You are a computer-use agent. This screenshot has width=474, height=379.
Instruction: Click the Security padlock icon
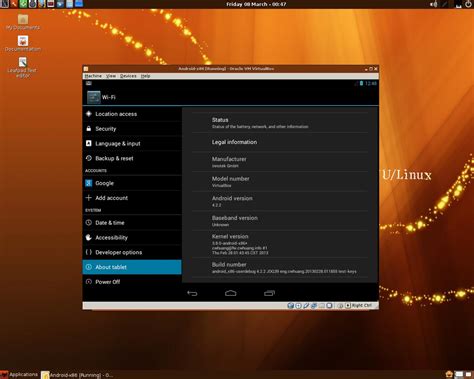click(x=89, y=128)
